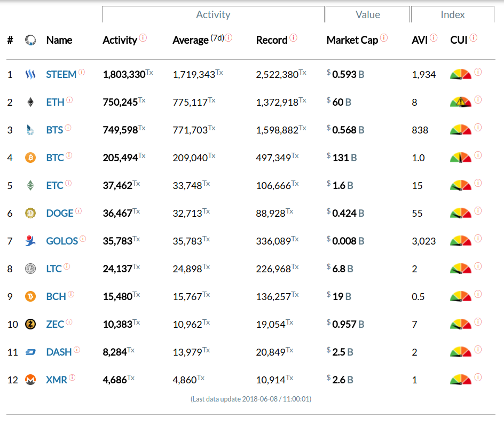This screenshot has height=425, width=504.
Task: Open the BTC coin link
Action: point(55,158)
